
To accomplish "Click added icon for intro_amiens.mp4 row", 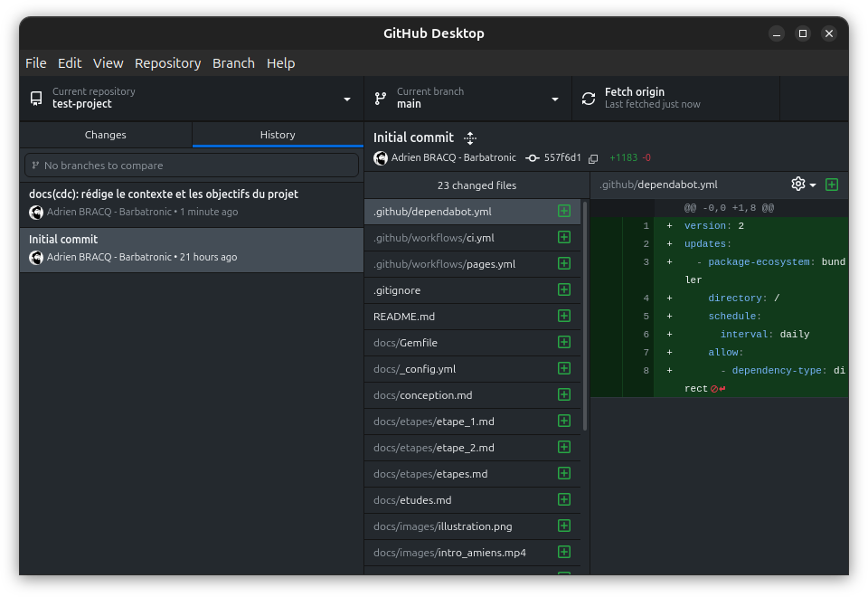I will click(x=564, y=552).
